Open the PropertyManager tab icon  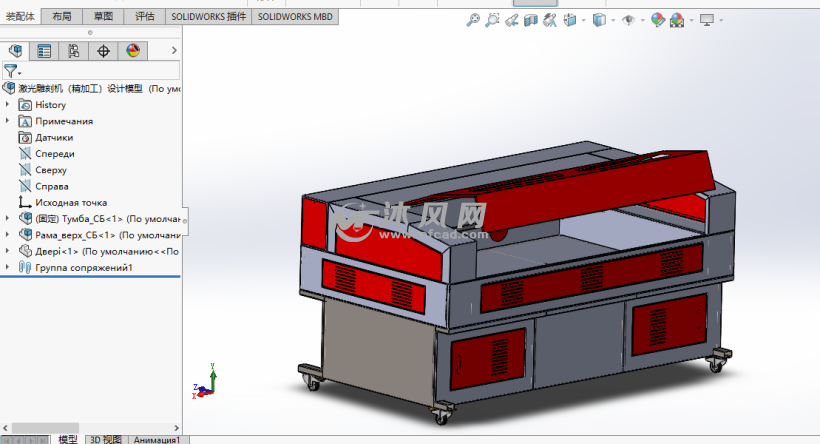pyautogui.click(x=44, y=51)
